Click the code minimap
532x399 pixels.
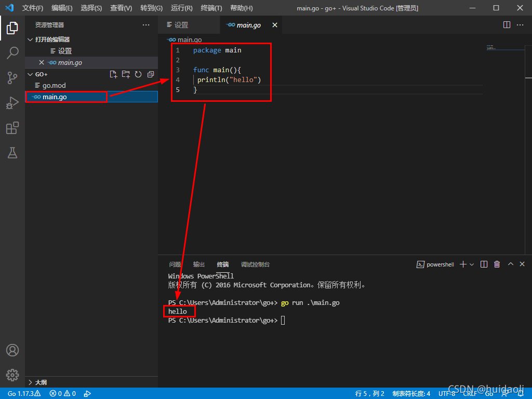point(505,47)
